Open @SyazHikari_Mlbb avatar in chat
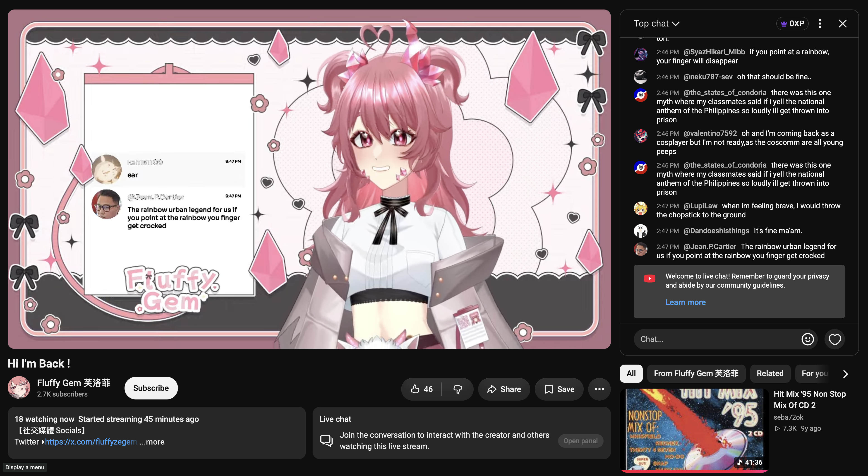The height and width of the screenshot is (476, 868). (x=640, y=54)
